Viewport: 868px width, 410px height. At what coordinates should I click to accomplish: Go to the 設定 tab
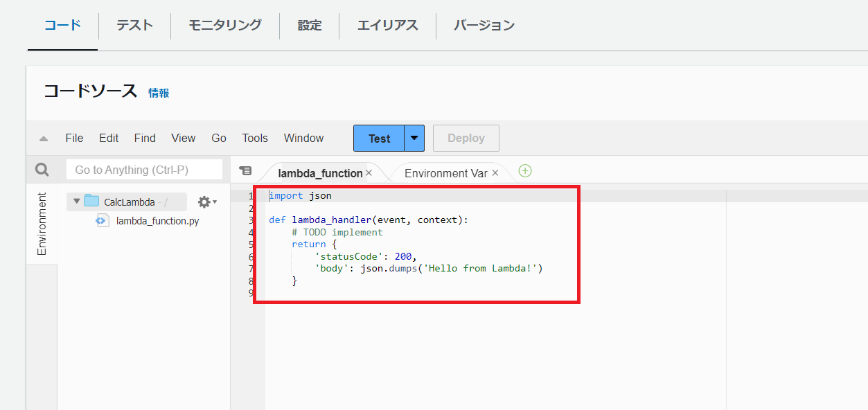tap(310, 26)
